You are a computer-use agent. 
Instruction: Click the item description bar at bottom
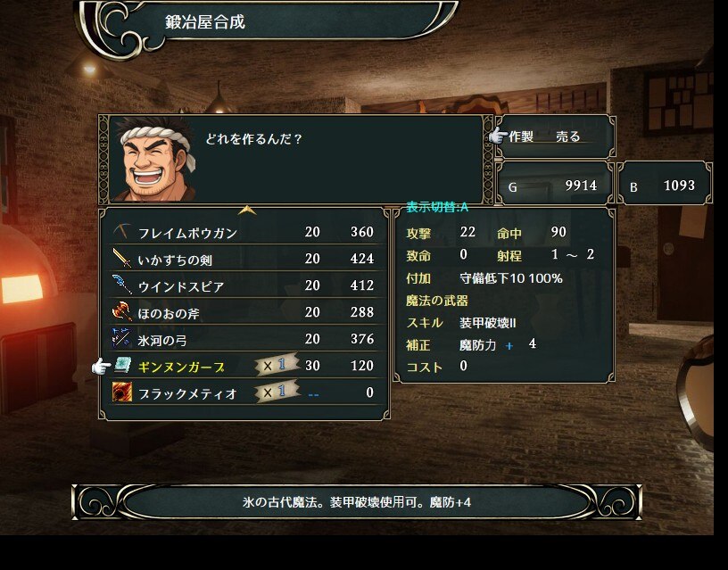click(x=357, y=502)
